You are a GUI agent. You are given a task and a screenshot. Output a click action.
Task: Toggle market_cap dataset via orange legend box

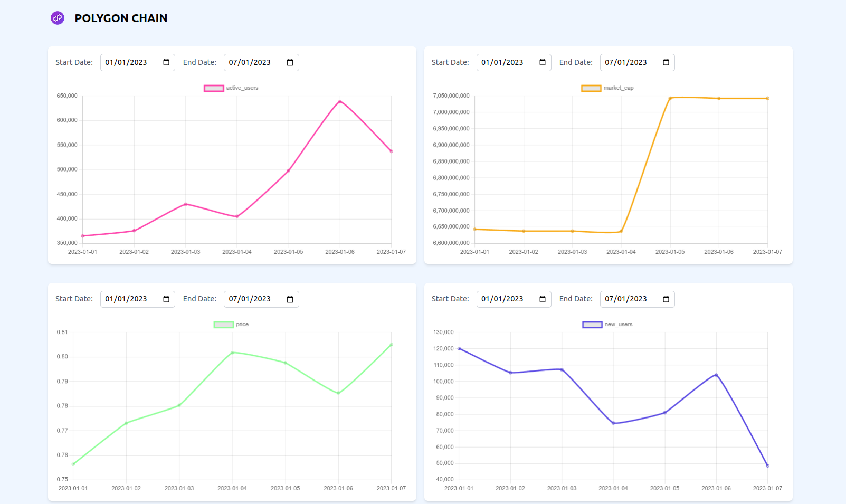click(x=591, y=88)
